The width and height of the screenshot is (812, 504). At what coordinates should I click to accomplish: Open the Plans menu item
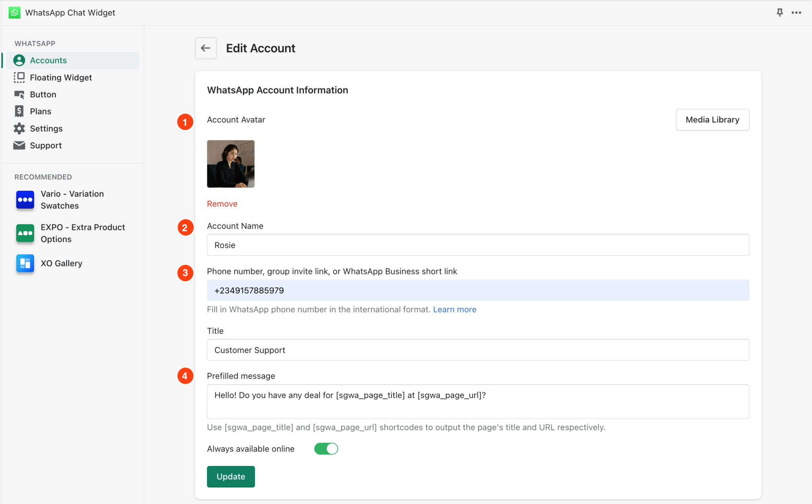tap(72, 111)
